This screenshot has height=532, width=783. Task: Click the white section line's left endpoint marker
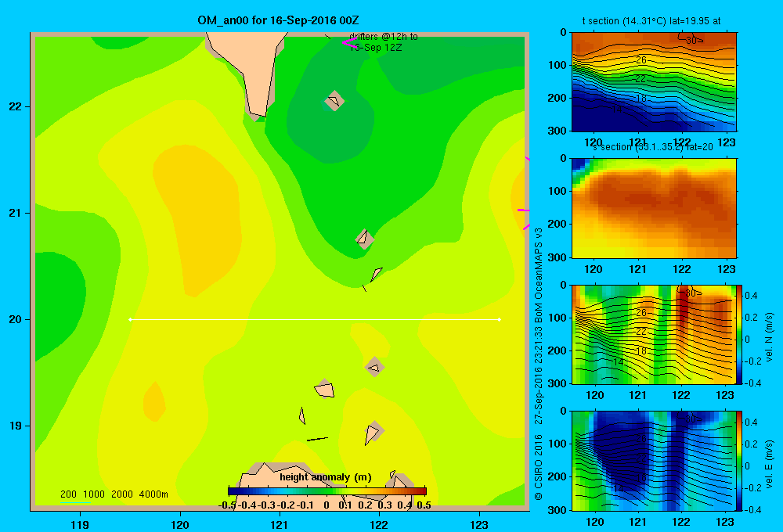pos(130,319)
